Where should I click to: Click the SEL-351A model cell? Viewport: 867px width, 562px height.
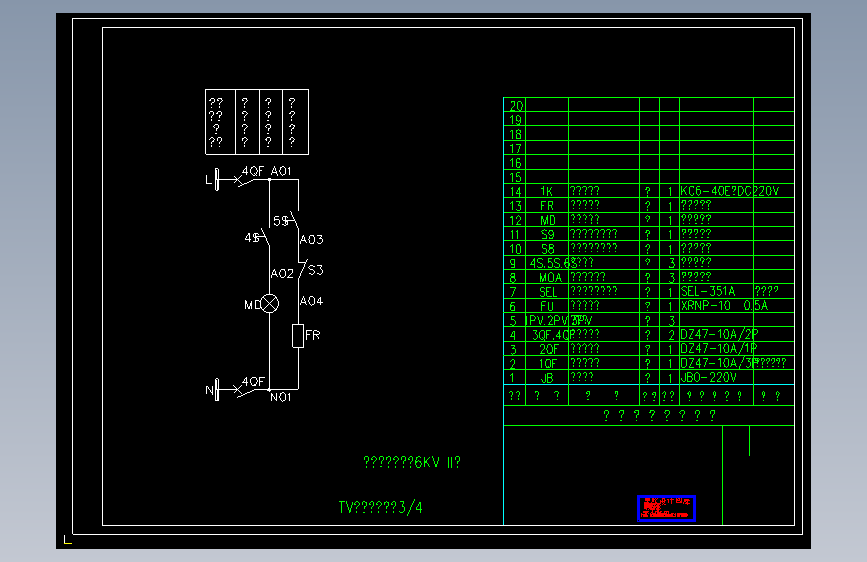click(708, 292)
